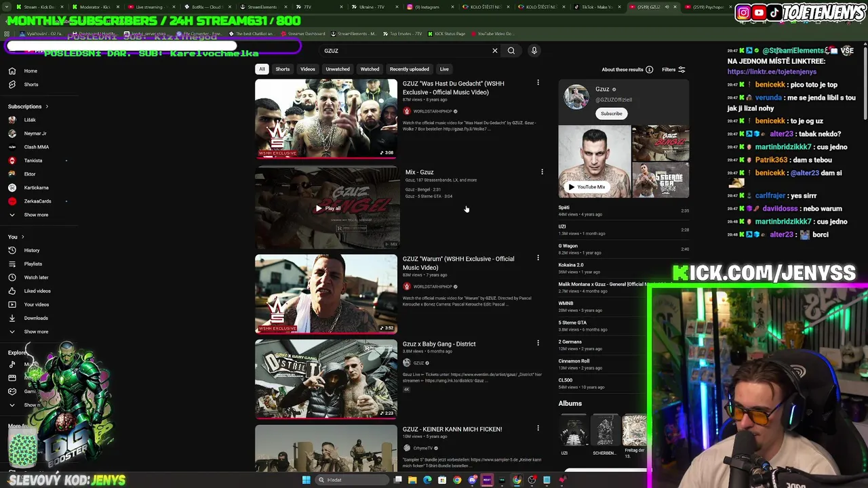Open menu for "Was Hast Du Gedacht" video
The height and width of the screenshot is (488, 868).
[538, 83]
